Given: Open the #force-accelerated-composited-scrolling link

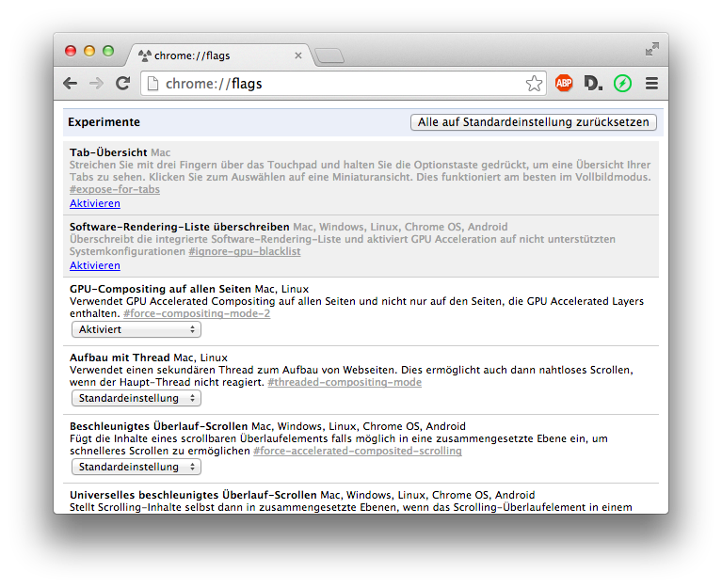Looking at the screenshot, I should [x=358, y=451].
